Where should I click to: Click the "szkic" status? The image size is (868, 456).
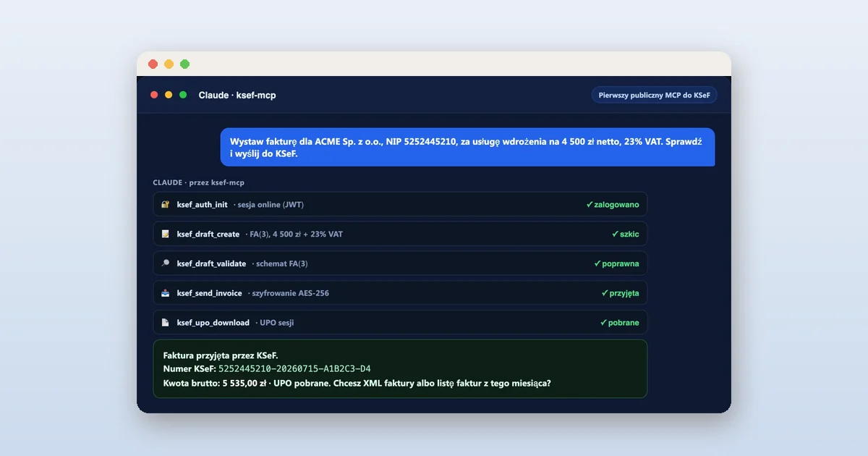[x=626, y=235]
